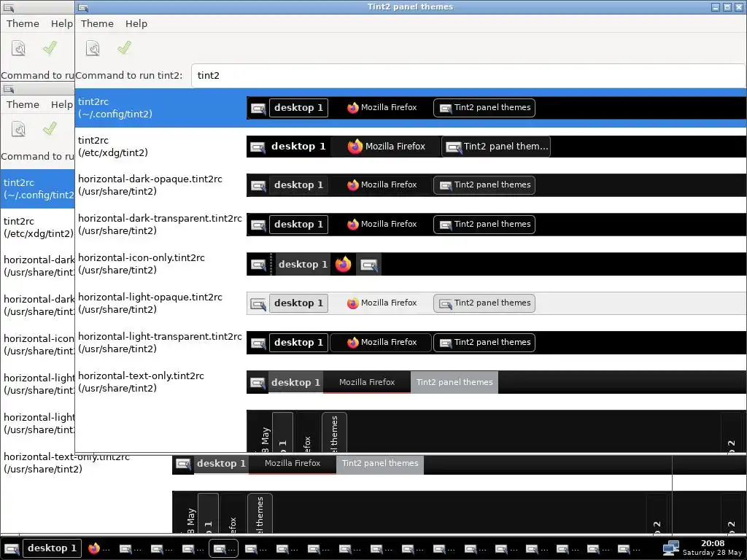Viewport: 747px width, 560px height.
Task: Click the 20:08 Saturday 28 May clock
Action: click(x=713, y=548)
